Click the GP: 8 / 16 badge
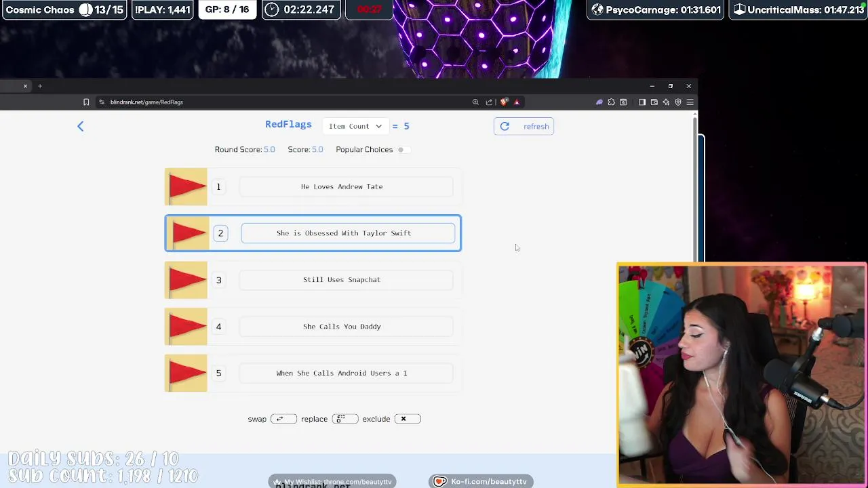 [x=227, y=9]
